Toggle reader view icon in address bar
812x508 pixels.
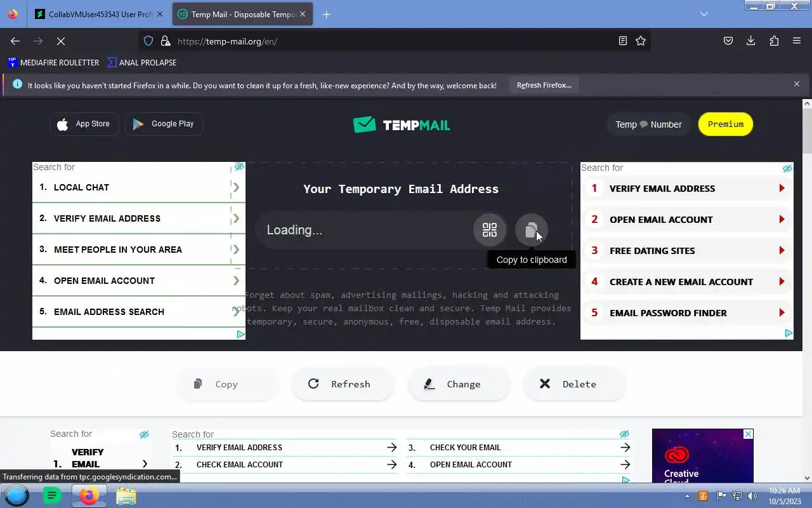pyautogui.click(x=623, y=41)
